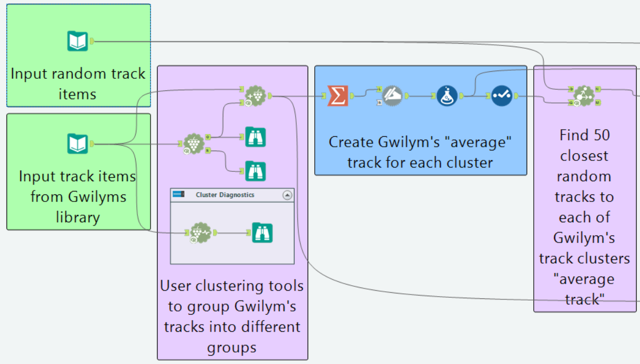Open the Input Data tool for random track items
Image resolution: width=640 pixels, height=364 pixels.
pos(78,40)
